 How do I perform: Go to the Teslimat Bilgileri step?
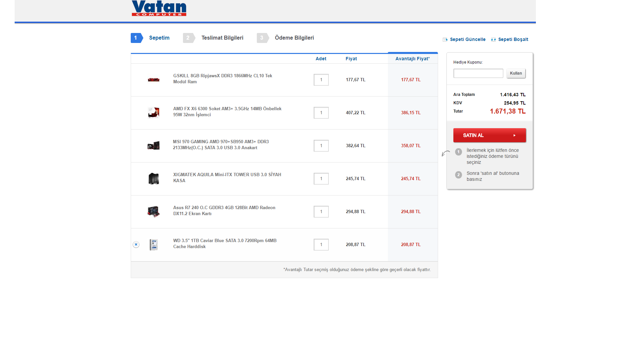222,38
